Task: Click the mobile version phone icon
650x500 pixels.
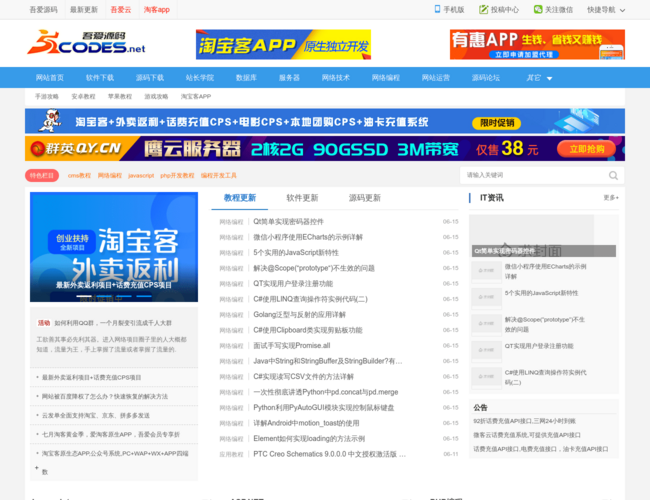Action: pos(437,9)
